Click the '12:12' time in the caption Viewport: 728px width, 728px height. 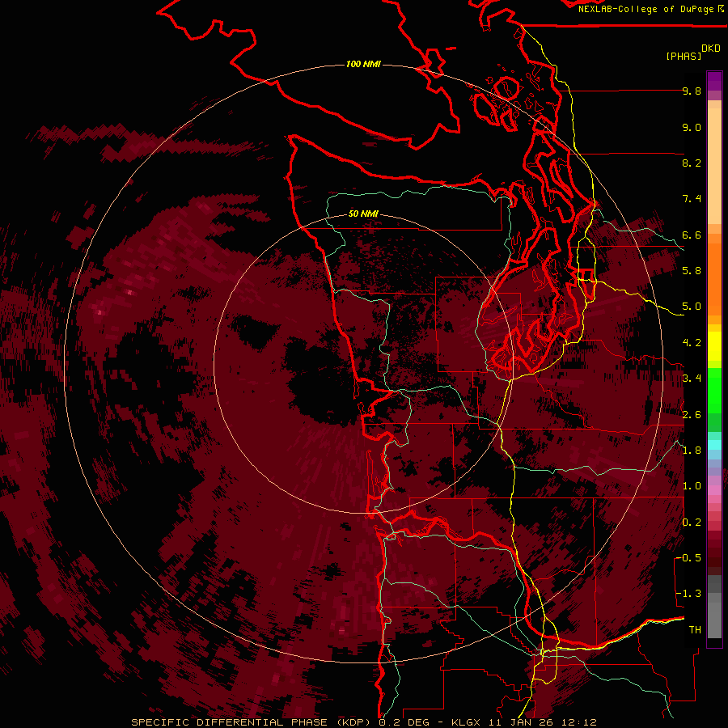pyautogui.click(x=578, y=722)
